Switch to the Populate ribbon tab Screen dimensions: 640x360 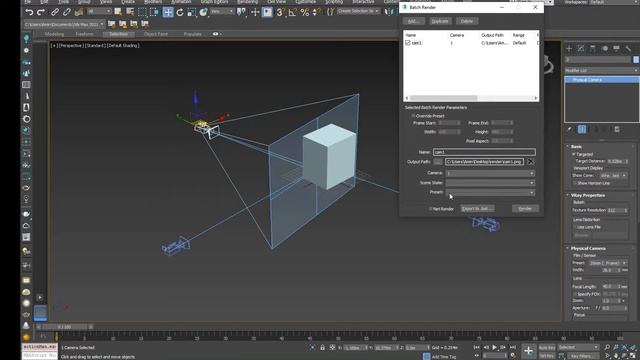click(192, 34)
